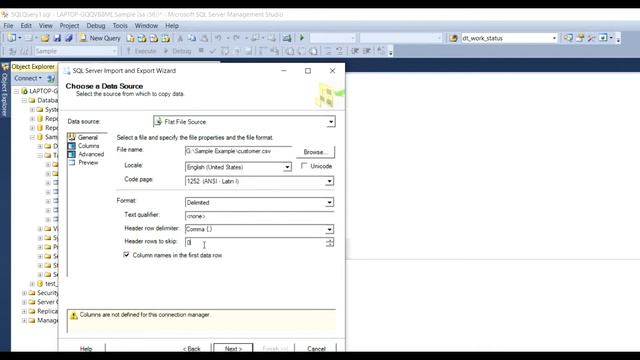Click the Next > button
This screenshot has height=360, width=640.
[233, 348]
